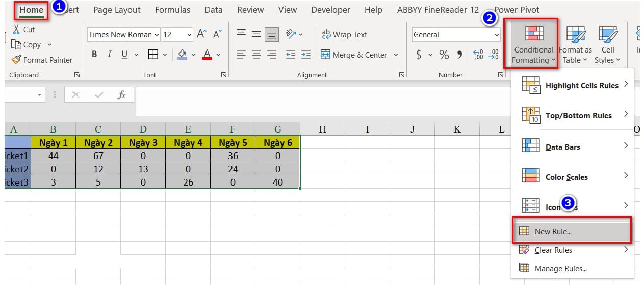Image resolution: width=644 pixels, height=288 pixels.
Task: Click Increase Indent icon
Action: point(305,55)
